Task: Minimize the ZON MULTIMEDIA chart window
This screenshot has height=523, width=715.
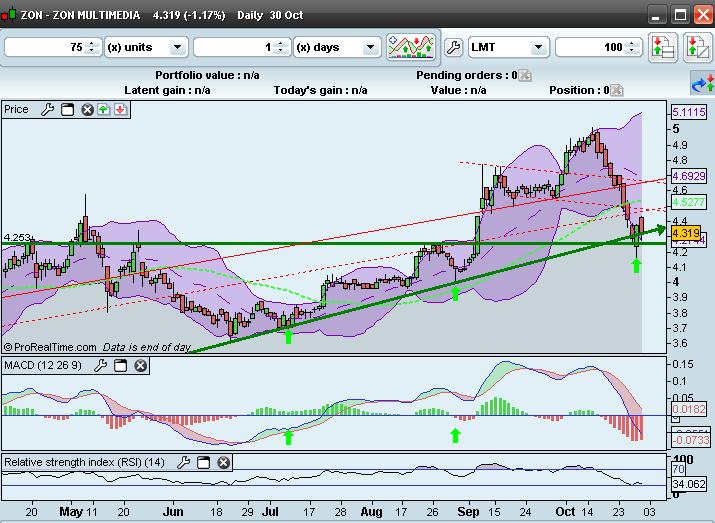Action: [x=656, y=15]
